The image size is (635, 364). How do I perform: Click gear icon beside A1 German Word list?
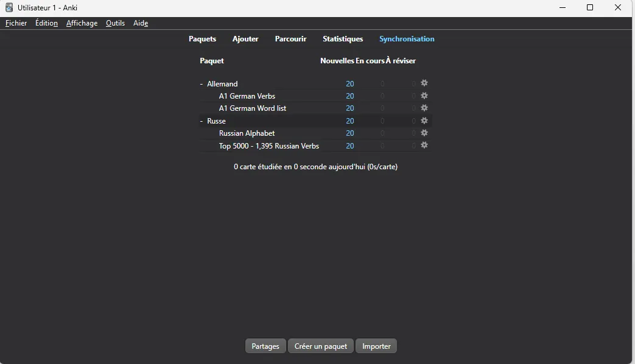click(424, 108)
